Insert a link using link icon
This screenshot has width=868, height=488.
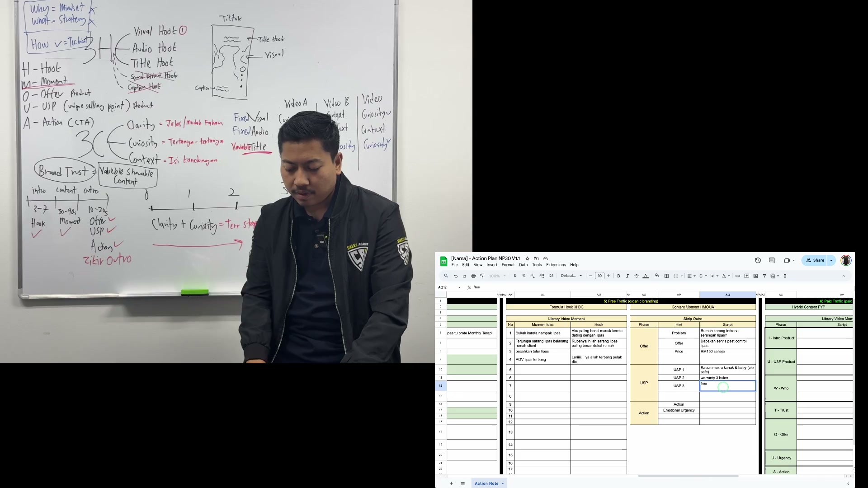738,276
